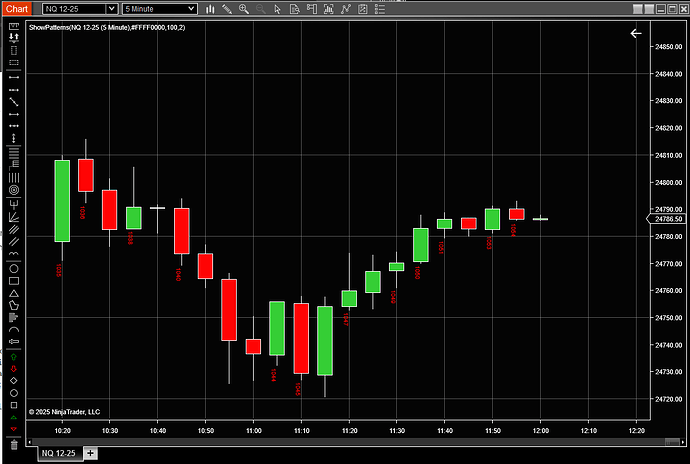Add a new tab with plus button
690x464 pixels.
[x=91, y=453]
